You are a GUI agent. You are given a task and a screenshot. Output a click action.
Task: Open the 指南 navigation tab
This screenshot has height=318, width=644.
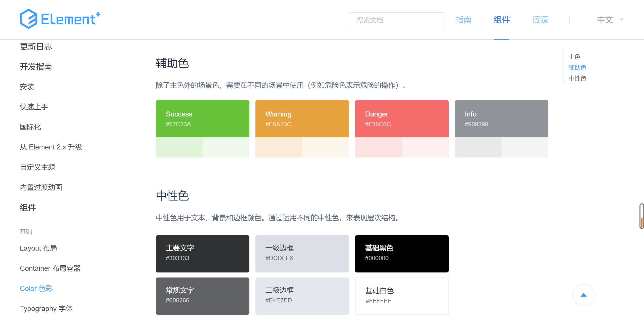[463, 20]
